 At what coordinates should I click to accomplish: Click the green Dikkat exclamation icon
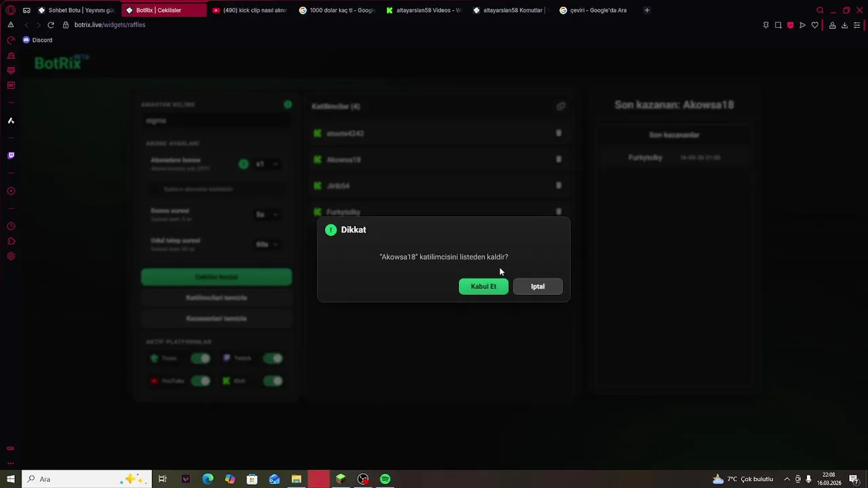330,230
